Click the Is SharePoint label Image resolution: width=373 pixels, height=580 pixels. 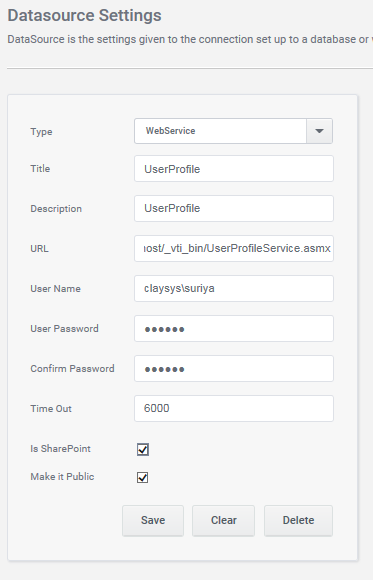point(60,449)
